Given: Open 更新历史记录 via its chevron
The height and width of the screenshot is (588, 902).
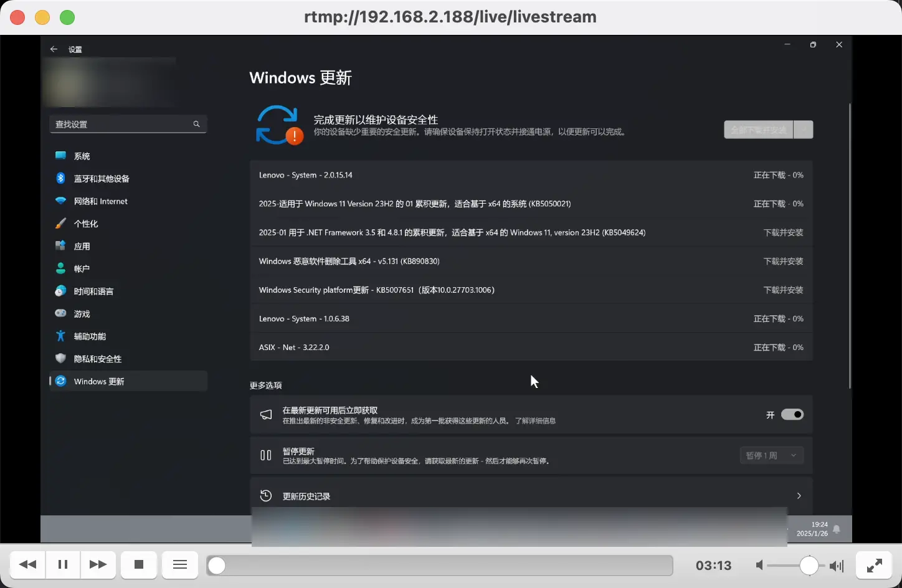Looking at the screenshot, I should point(799,496).
